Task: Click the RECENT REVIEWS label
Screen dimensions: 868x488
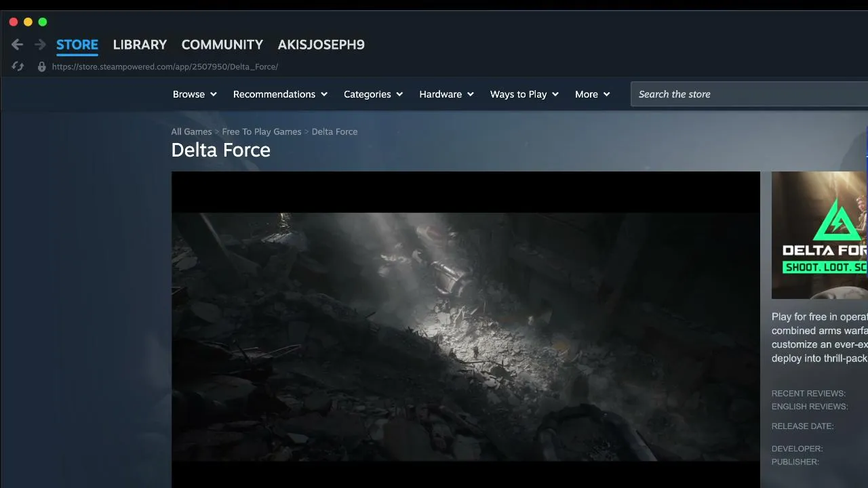Action: point(808,393)
